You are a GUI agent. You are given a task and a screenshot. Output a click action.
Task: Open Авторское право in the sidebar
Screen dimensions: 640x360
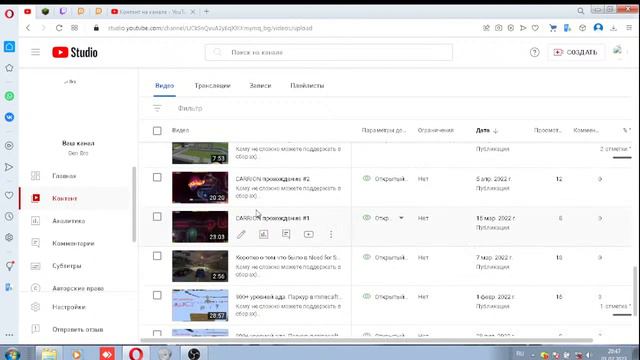coord(78,288)
